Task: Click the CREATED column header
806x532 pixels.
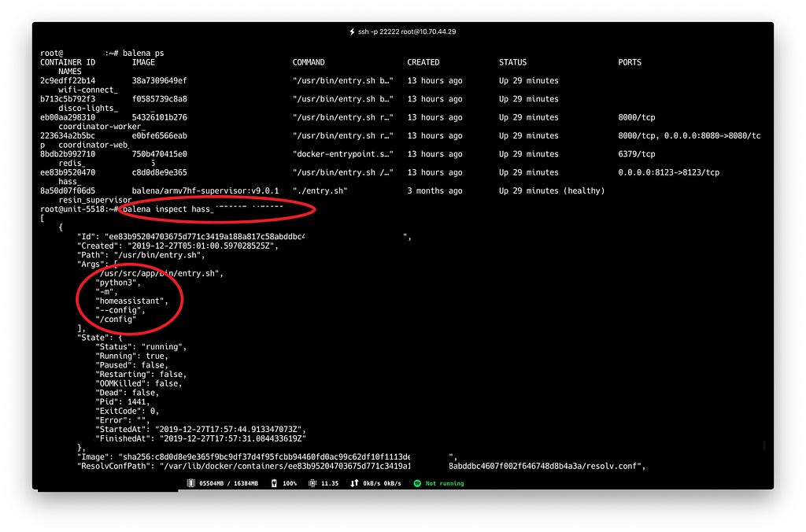Action: point(423,62)
